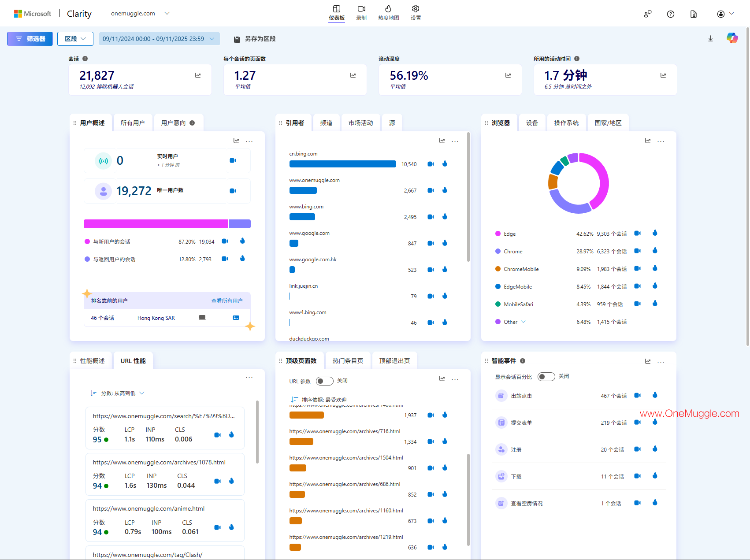The height and width of the screenshot is (560, 750).
Task: Open the Recordings view in top navigation
Action: point(361,12)
